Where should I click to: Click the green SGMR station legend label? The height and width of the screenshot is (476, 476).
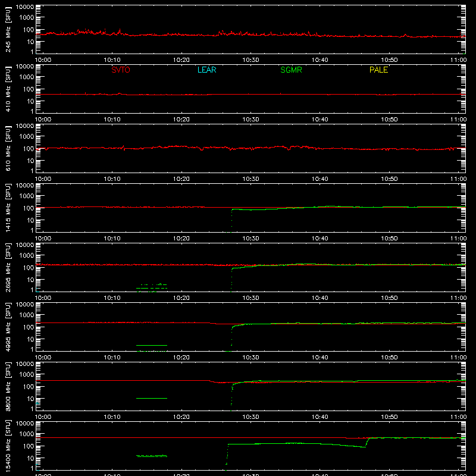pos(291,70)
